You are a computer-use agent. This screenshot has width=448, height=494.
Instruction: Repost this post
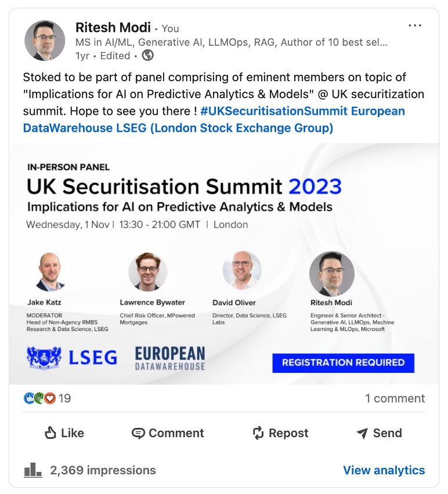click(x=280, y=433)
